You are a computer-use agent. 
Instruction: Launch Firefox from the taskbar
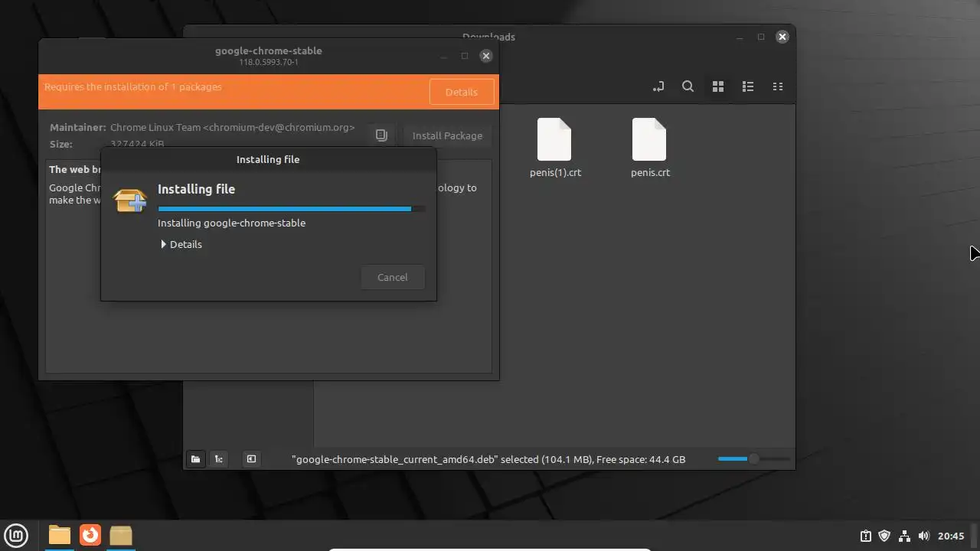[x=90, y=535]
